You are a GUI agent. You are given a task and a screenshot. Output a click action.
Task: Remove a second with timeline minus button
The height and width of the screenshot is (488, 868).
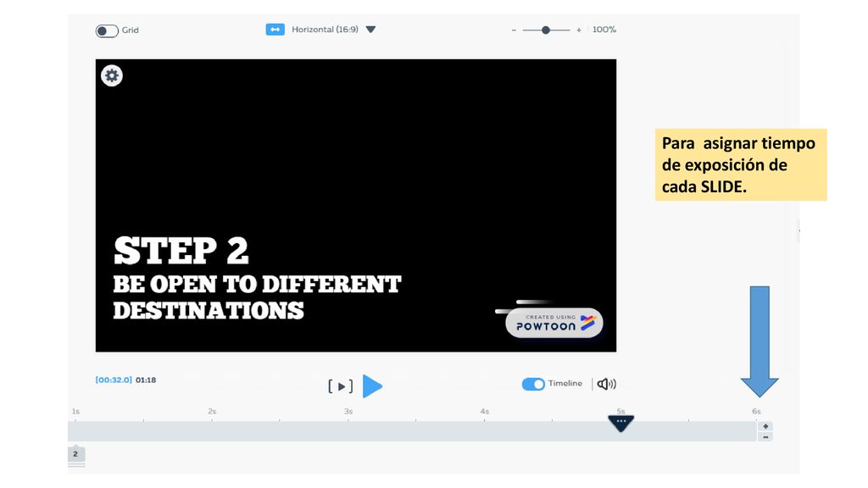[765, 437]
